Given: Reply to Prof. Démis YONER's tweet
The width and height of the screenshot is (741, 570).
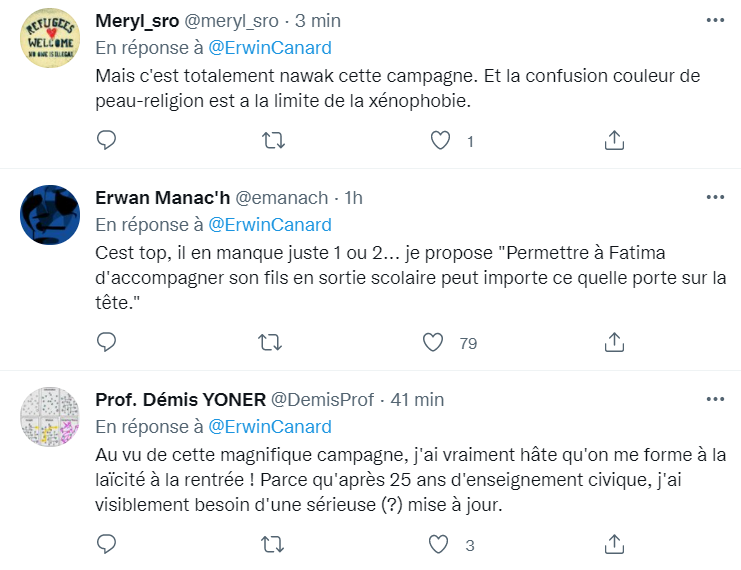Looking at the screenshot, I should click(x=107, y=545).
